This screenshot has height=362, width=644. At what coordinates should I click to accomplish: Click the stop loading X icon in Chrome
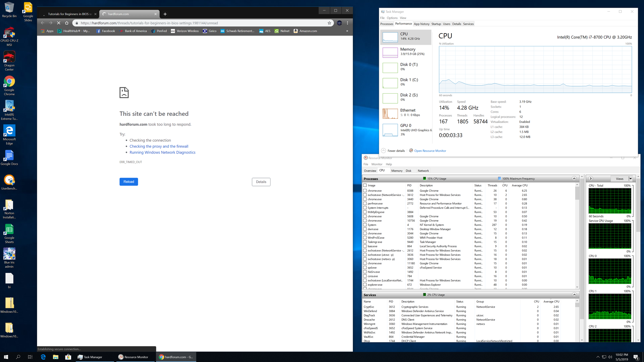(x=59, y=23)
